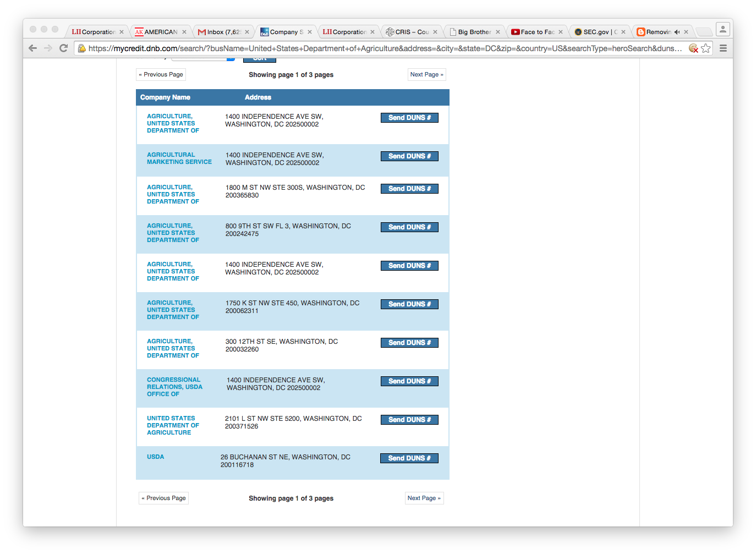
Task: Click the bottom Previous Page button
Action: pos(163,498)
